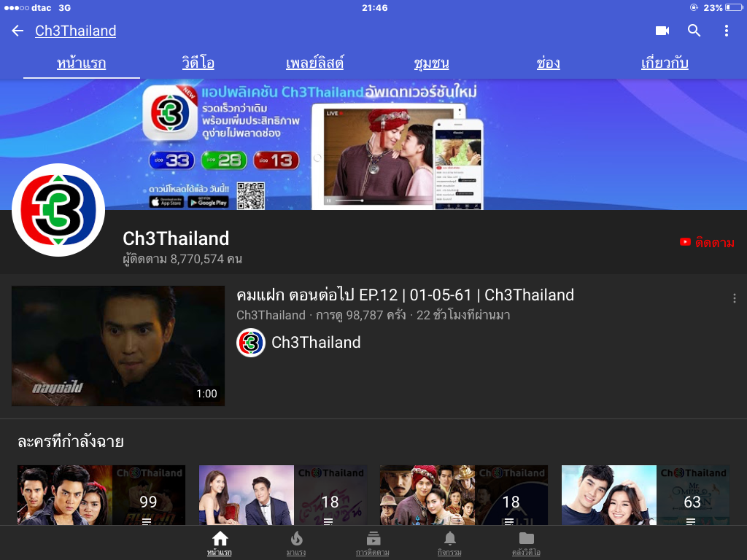Open the subscriptions icon in bottom bar
Screen dimensions: 747x560
373,539
